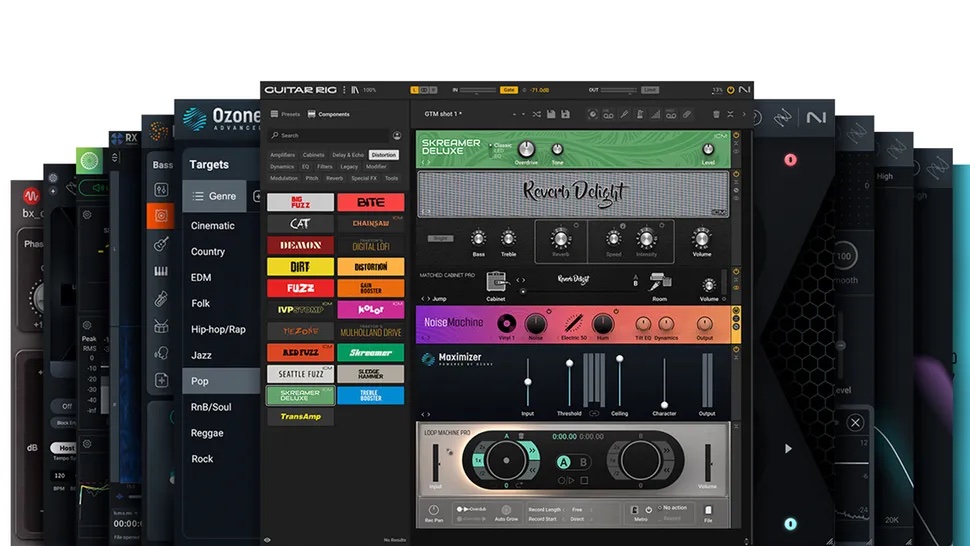Switch Maximizer preset with arrows
Viewport: 970px width, 546px height.
point(426,414)
